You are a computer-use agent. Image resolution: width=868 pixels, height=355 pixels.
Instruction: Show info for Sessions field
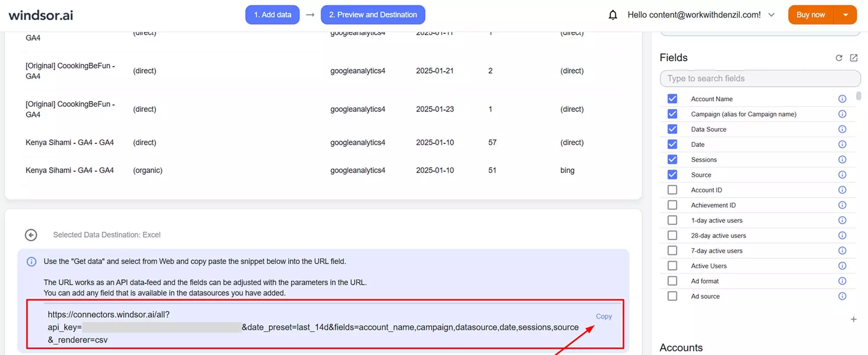pos(842,160)
